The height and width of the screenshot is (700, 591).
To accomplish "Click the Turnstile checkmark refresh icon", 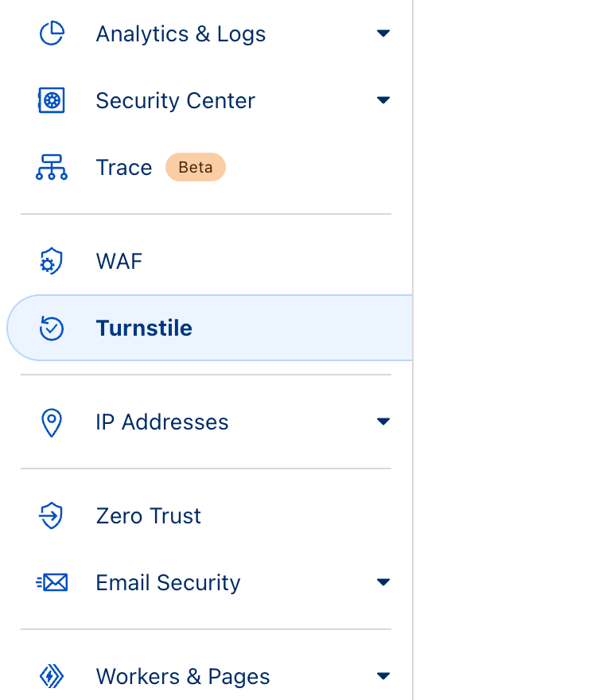I will pos(52,329).
